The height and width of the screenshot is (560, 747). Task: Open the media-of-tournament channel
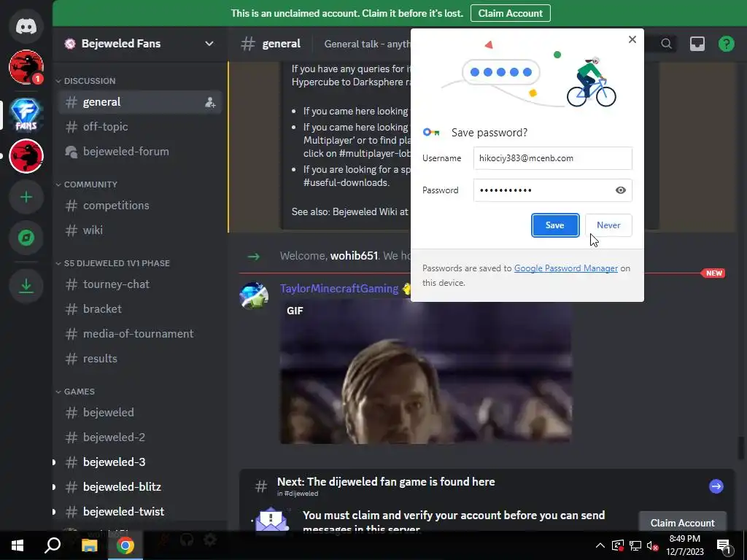click(x=140, y=334)
